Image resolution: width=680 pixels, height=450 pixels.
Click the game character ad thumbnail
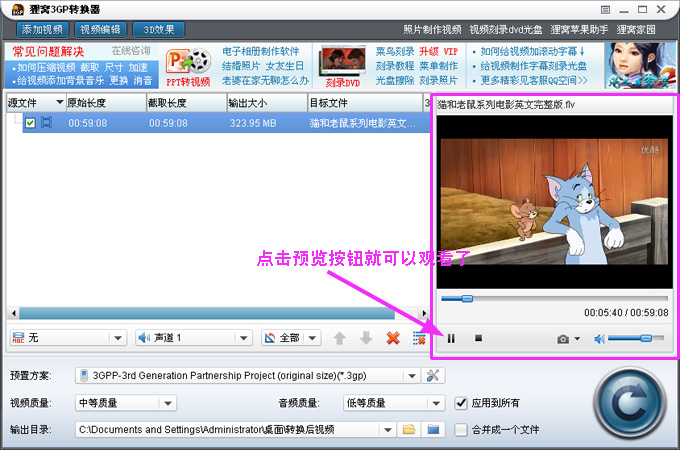click(x=640, y=65)
